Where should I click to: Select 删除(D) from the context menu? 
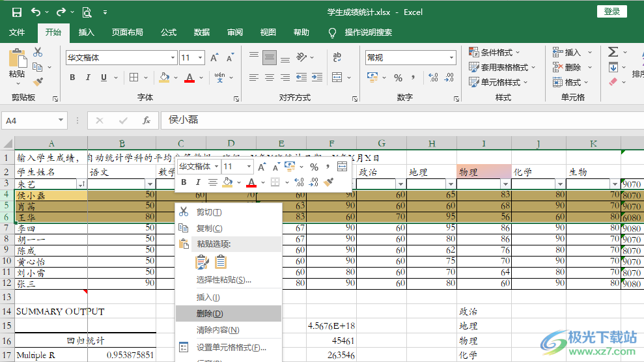209,314
